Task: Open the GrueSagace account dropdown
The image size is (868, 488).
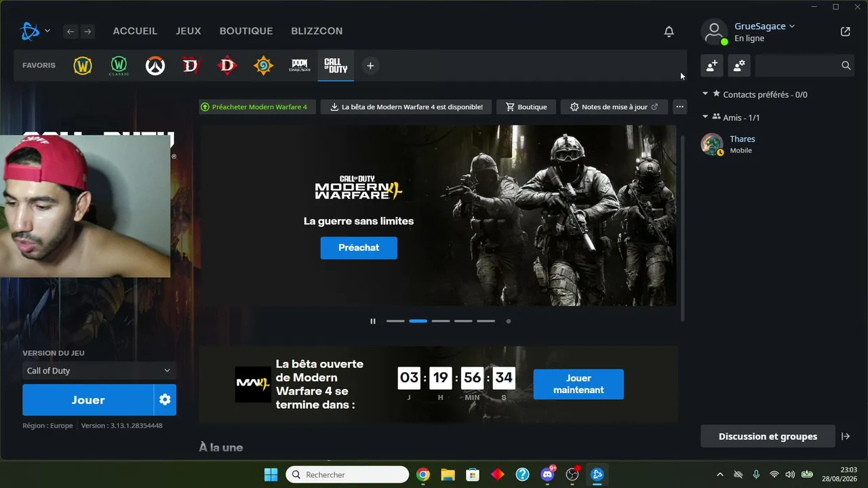Action: pos(765,26)
